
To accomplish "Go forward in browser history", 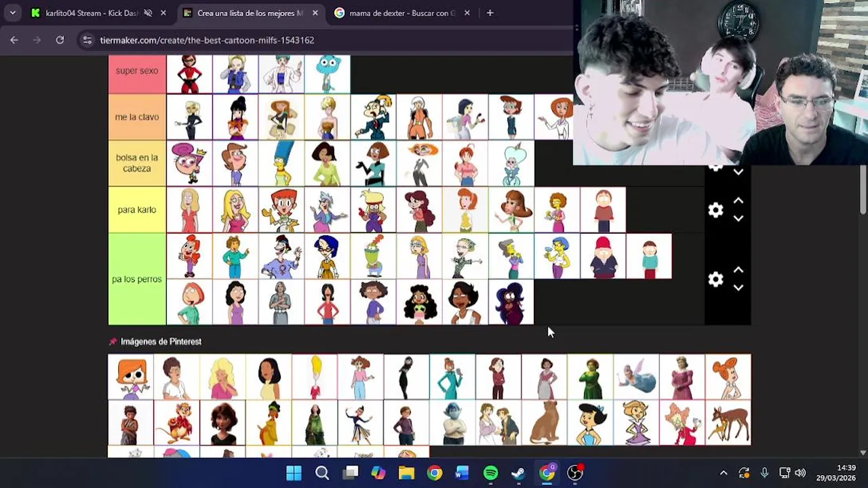I will tap(37, 40).
